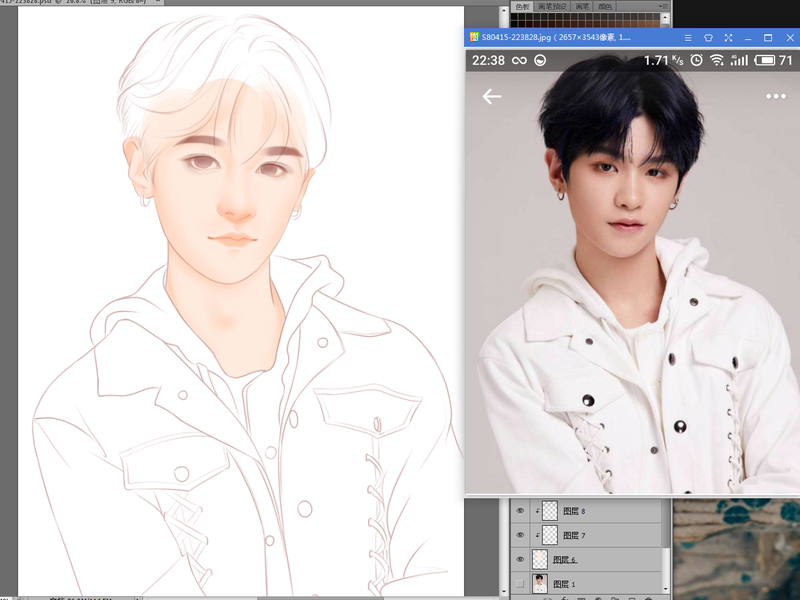800x600 pixels.
Task: Click clipping mask arrow on 图层 8
Action: (537, 511)
